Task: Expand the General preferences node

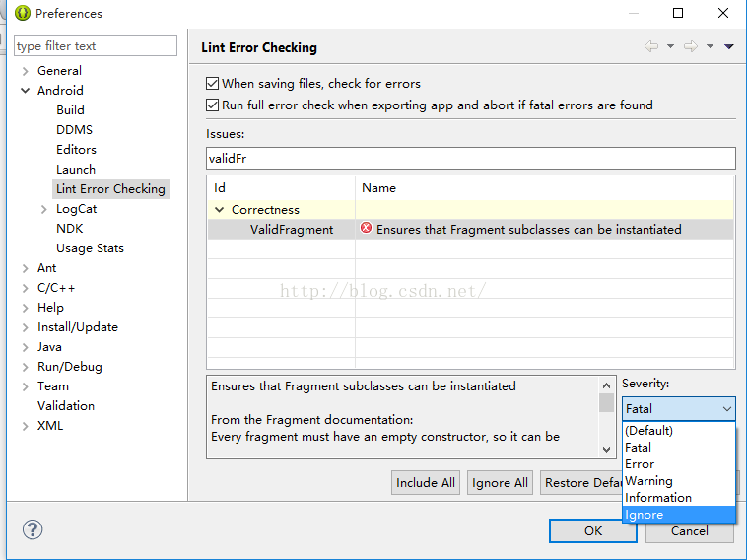Action: pyautogui.click(x=26, y=71)
